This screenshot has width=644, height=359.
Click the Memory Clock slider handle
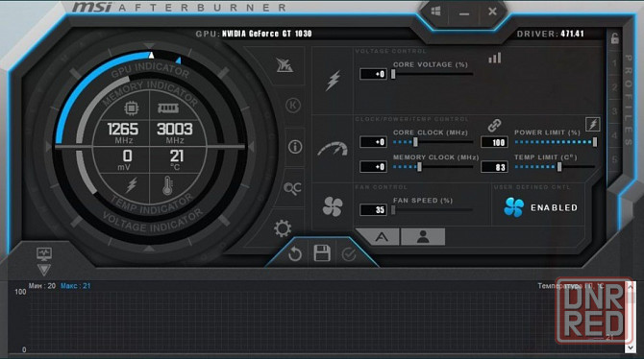point(419,167)
